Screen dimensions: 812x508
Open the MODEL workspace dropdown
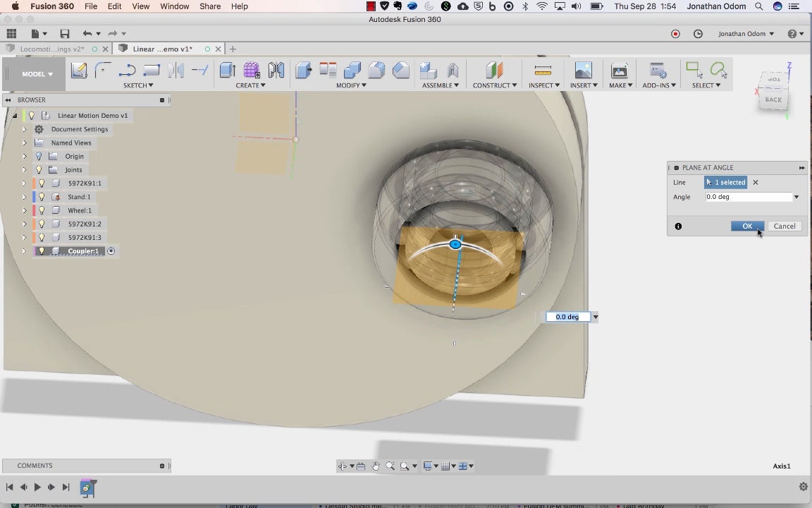tap(37, 74)
